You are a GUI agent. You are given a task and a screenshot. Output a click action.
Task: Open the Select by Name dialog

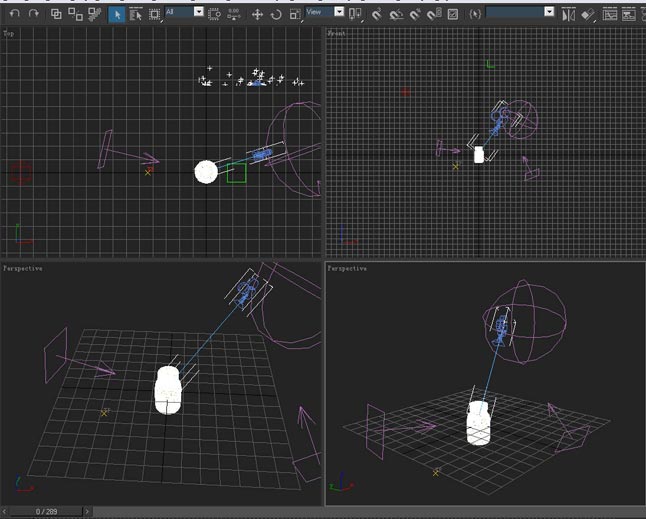[x=136, y=15]
